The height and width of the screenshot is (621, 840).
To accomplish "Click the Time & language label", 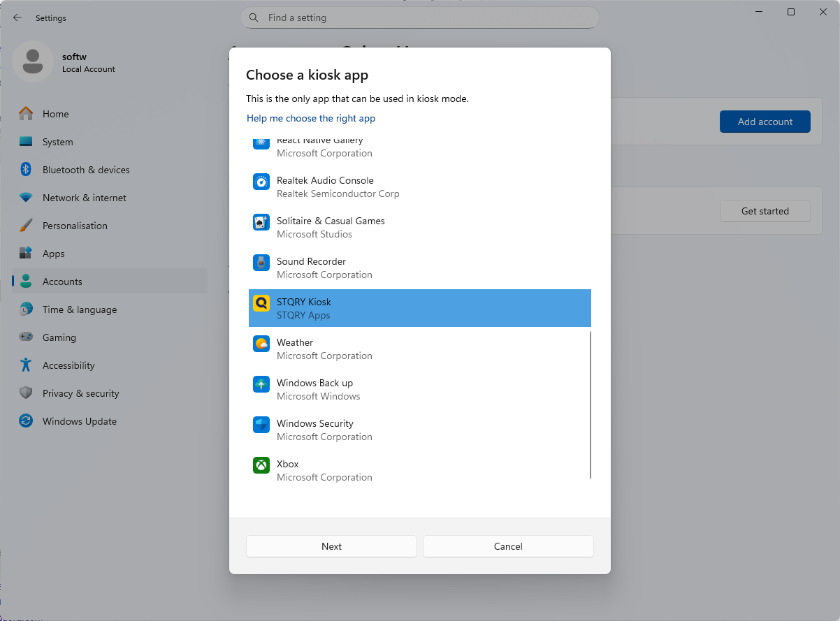I will (x=80, y=309).
